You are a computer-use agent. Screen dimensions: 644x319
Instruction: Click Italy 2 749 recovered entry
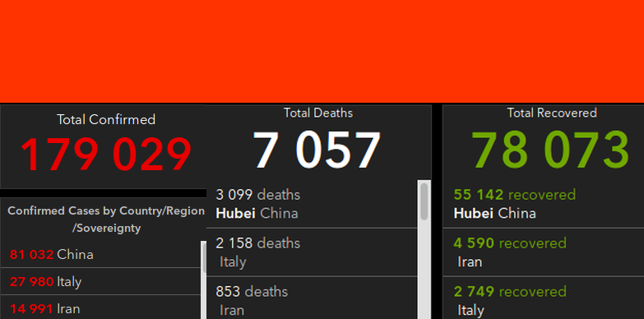click(544, 298)
